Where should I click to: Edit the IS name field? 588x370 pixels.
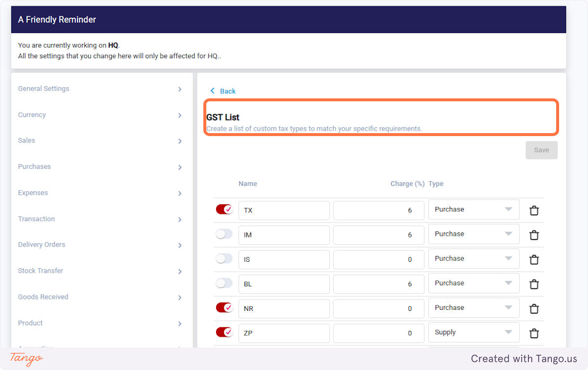pos(284,259)
